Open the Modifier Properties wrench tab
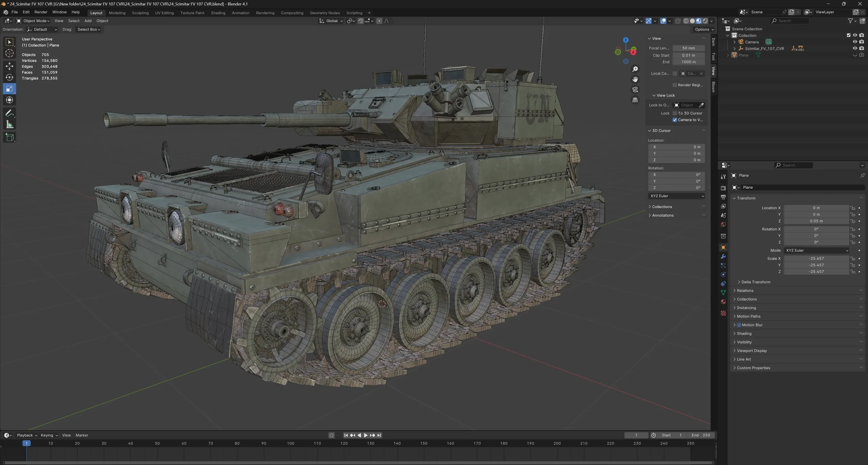This screenshot has height=465, width=868. [723, 257]
